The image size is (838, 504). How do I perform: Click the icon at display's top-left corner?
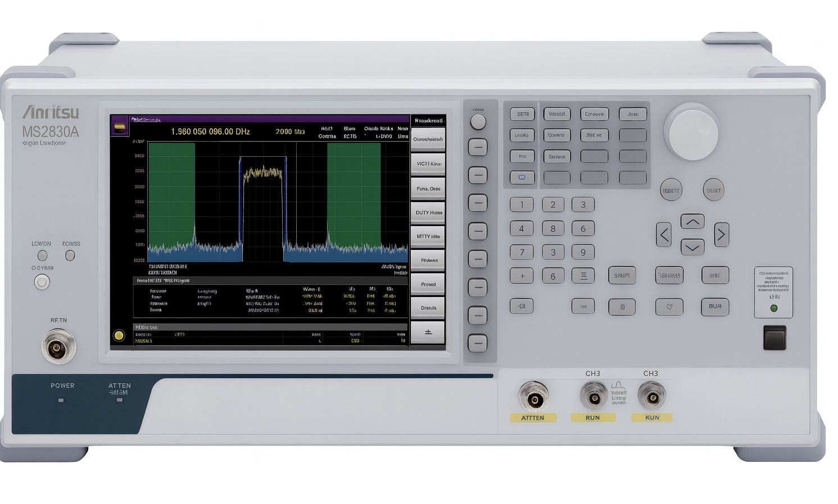tap(120, 126)
